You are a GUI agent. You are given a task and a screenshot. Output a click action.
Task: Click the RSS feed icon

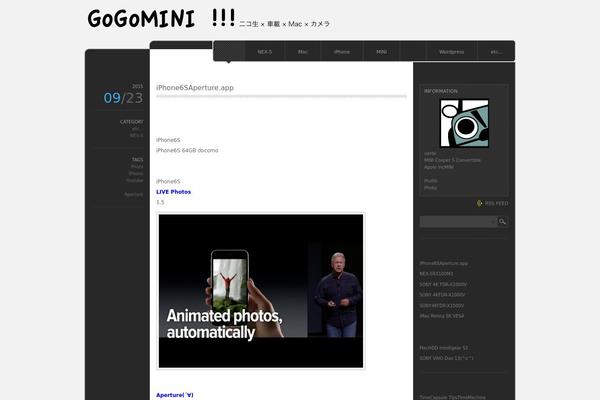479,203
